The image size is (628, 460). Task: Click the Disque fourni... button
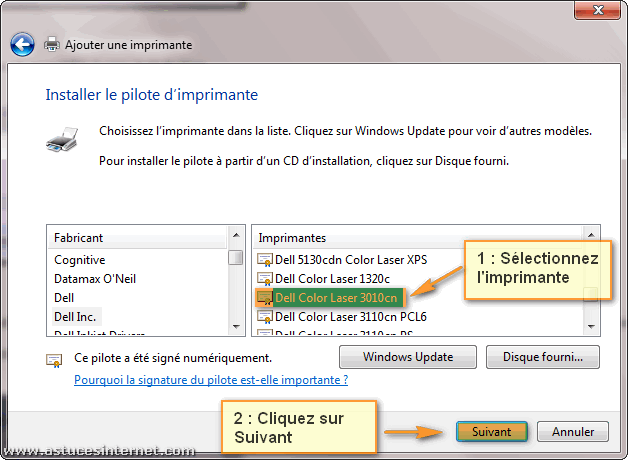tap(543, 357)
